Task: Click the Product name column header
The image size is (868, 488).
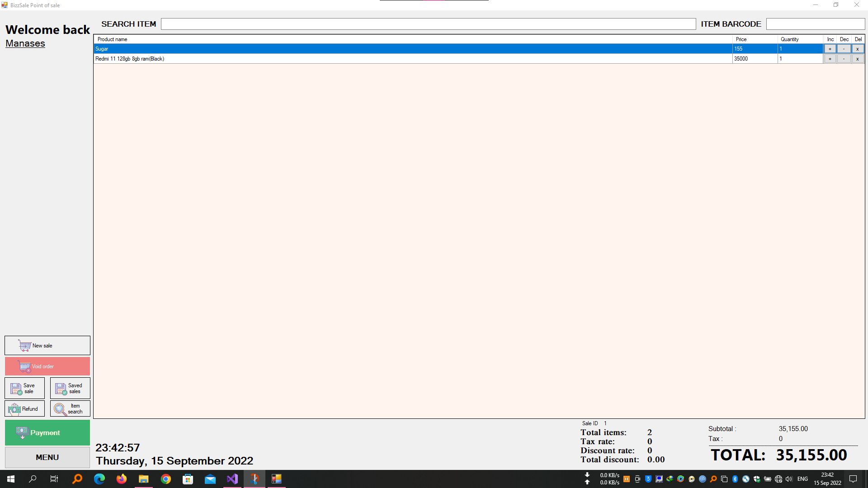Action: [113, 39]
